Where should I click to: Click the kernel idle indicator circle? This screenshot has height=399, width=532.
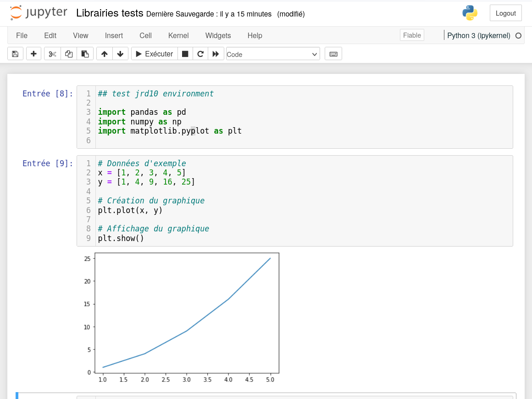(518, 36)
